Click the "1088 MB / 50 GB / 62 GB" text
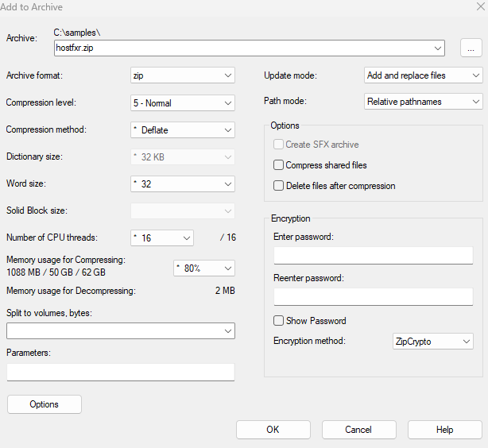Viewport: 488px width, 448px height. tap(56, 272)
